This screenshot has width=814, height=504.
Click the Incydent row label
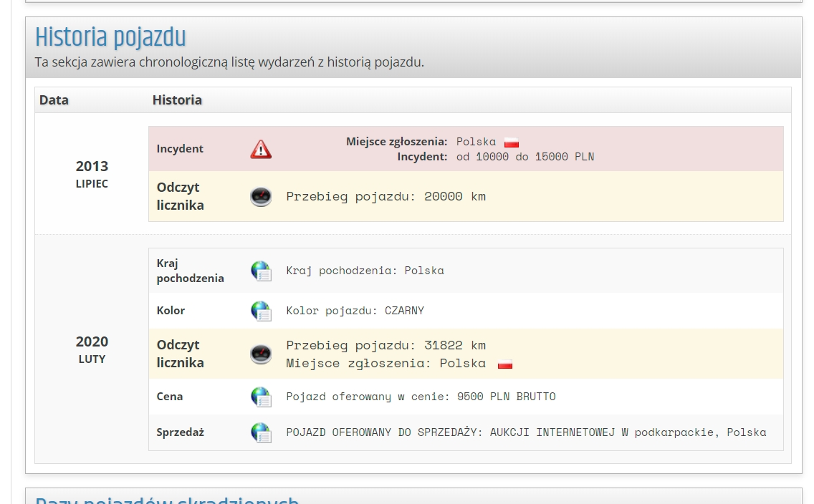pos(180,149)
